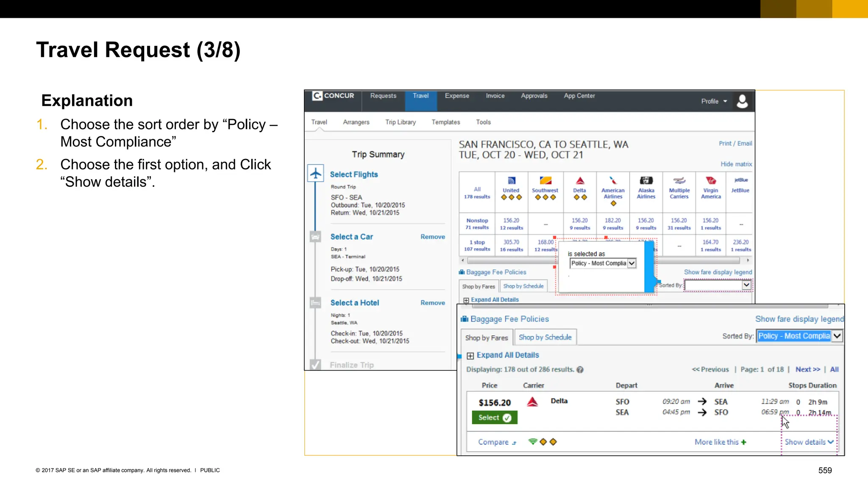Open the user profile avatar icon
This screenshot has width=868, height=488.
tap(742, 101)
